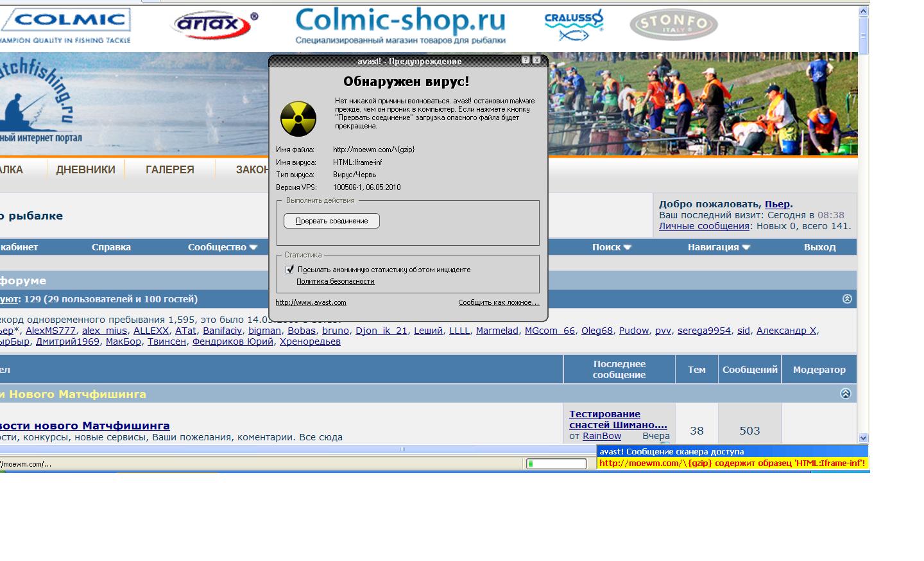Open user Дмитрий1969 profile

coord(67,341)
